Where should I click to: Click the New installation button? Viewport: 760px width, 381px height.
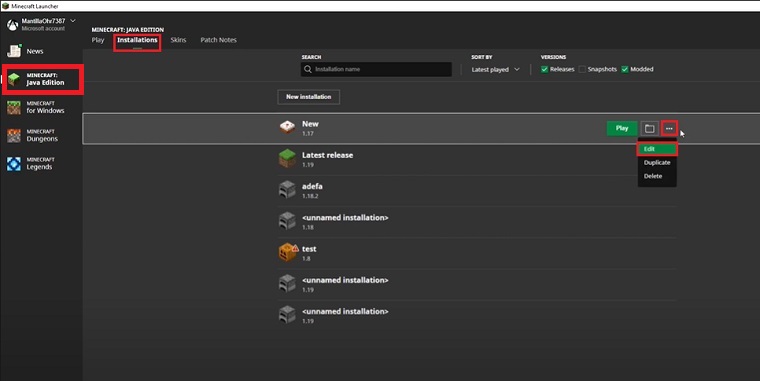pyautogui.click(x=309, y=97)
